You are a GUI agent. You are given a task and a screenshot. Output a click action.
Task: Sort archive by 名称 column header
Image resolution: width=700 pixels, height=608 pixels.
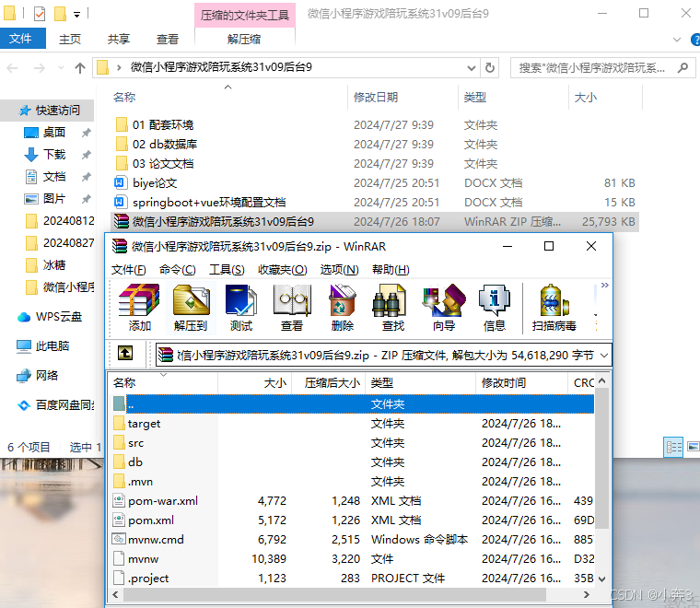tap(163, 382)
